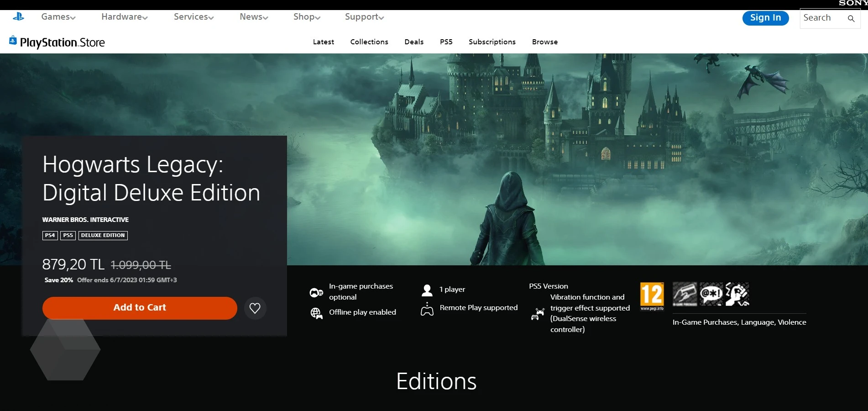This screenshot has width=868, height=411.
Task: Click the DELUXE EDITION tag
Action: coord(103,236)
